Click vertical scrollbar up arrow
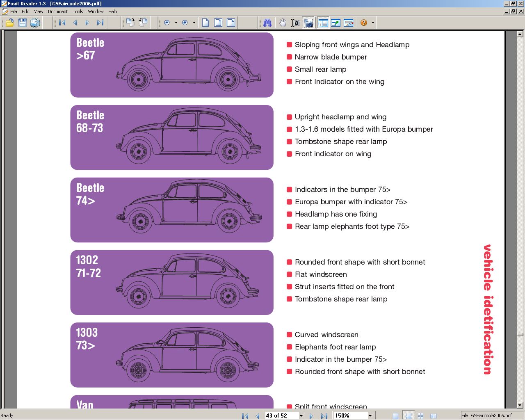The image size is (525, 420). (x=520, y=34)
